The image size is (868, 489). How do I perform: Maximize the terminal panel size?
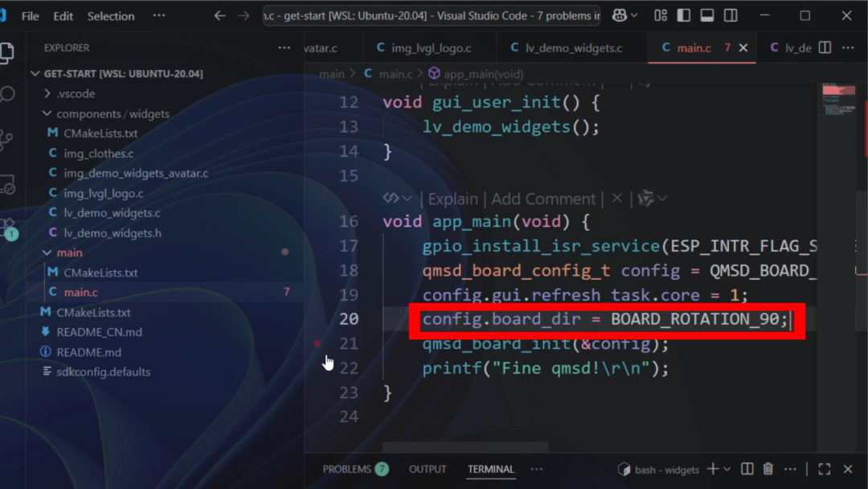(x=825, y=469)
